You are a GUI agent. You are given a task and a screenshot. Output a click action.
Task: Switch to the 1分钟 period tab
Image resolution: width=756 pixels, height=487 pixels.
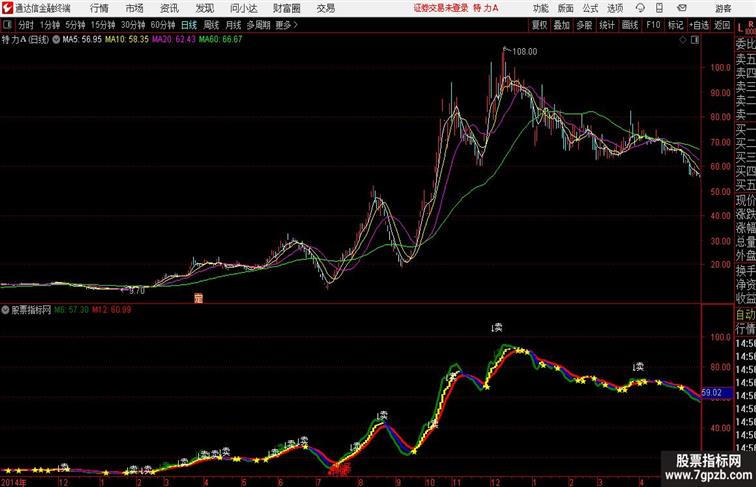(x=50, y=25)
